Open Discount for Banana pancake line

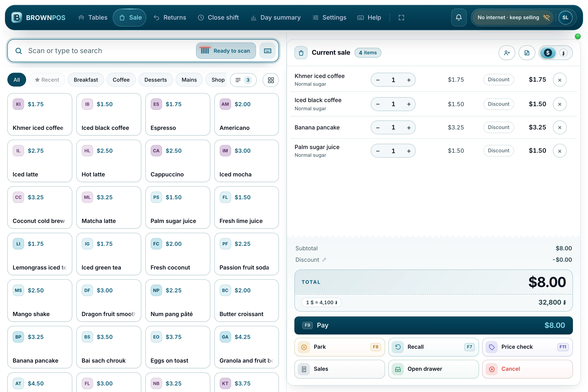click(499, 127)
